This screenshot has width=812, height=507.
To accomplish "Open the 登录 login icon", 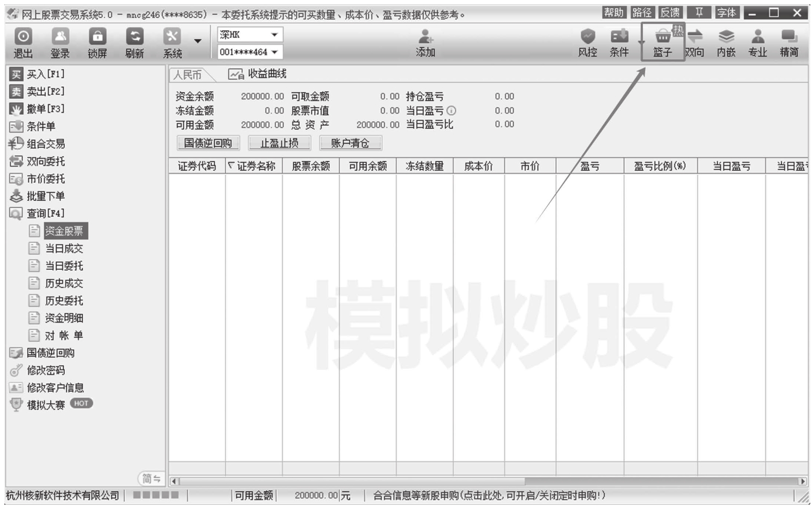I will coord(60,43).
